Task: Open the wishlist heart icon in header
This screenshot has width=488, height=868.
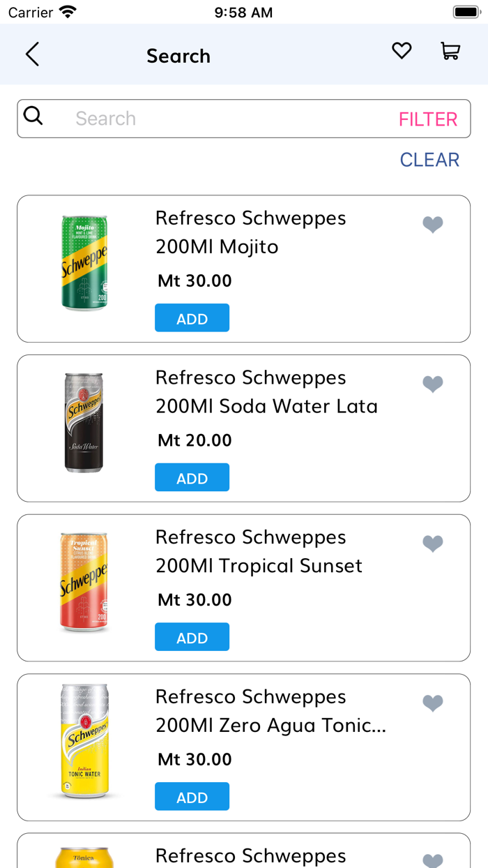Action: [x=402, y=50]
